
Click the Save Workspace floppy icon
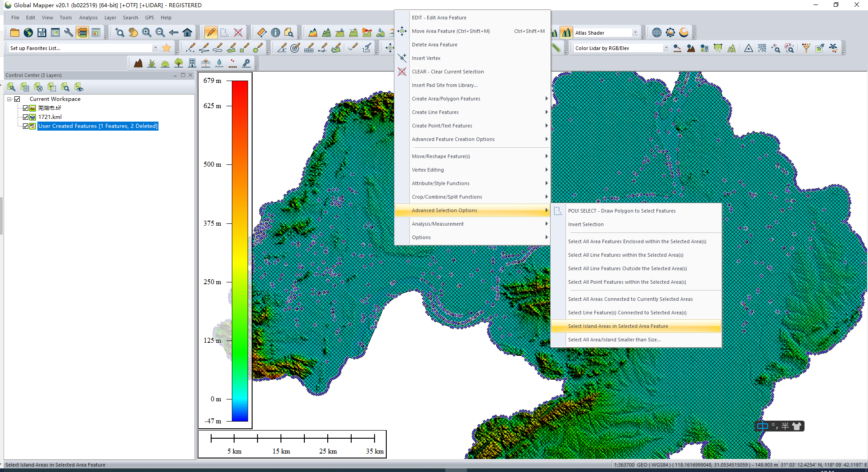[x=42, y=32]
